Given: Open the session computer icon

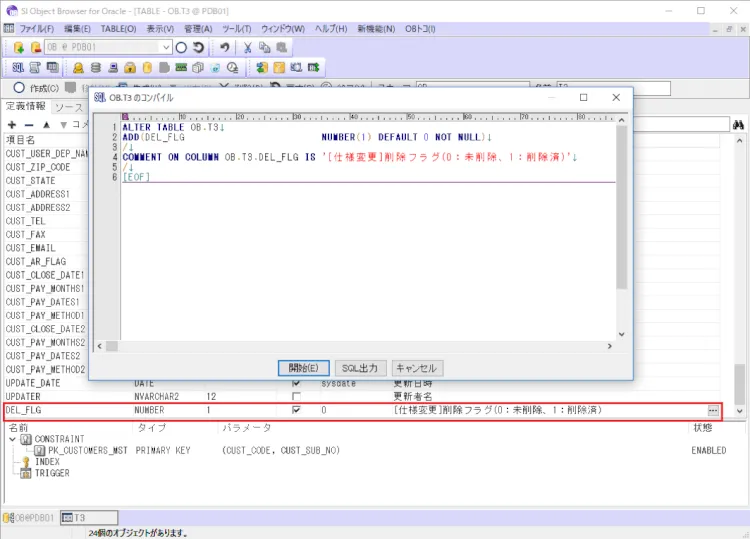Looking at the screenshot, I should pyautogui.click(x=113, y=67).
